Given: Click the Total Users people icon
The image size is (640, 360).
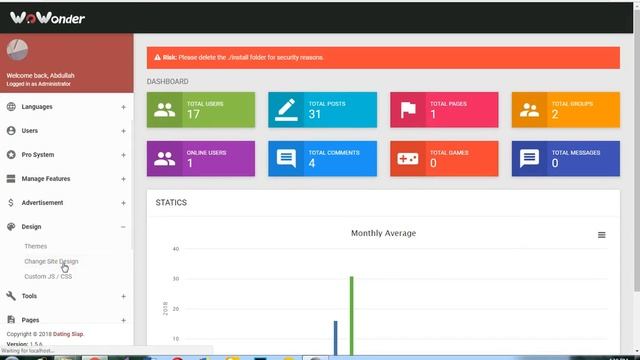Looking at the screenshot, I should pos(164,110).
